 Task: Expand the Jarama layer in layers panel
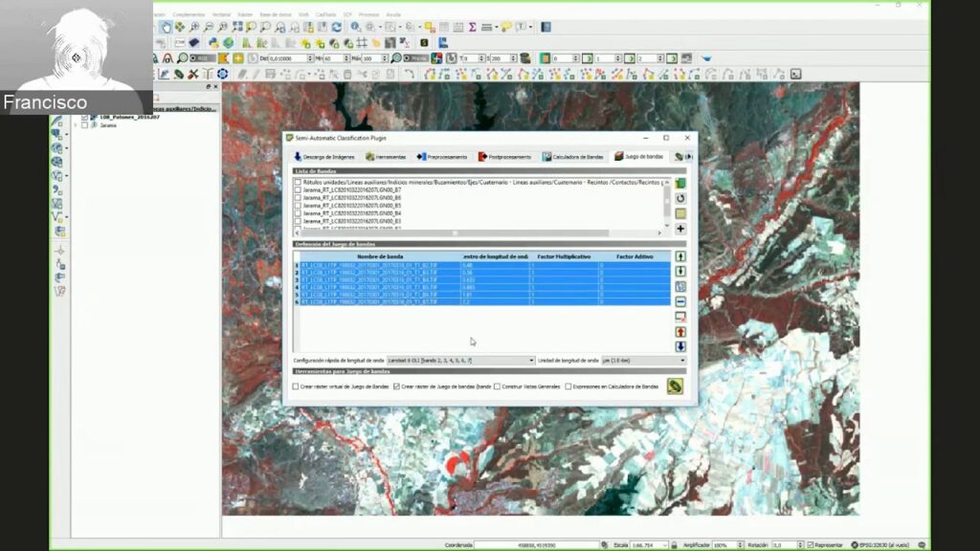[76, 125]
